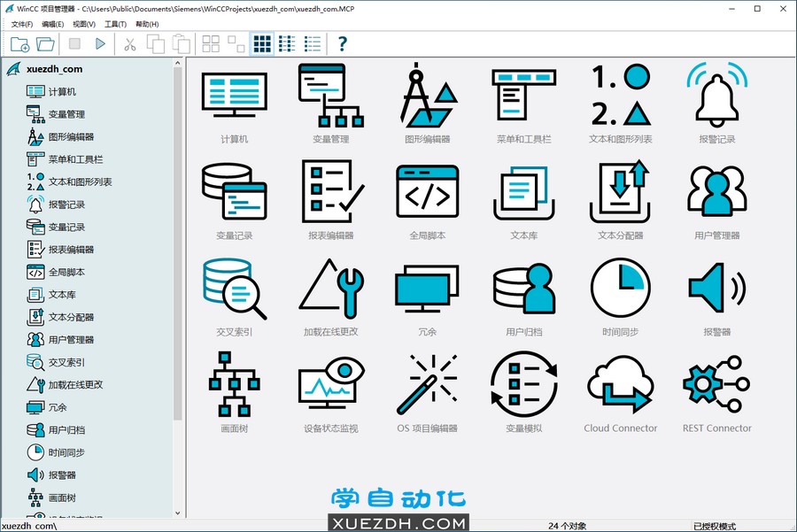The height and width of the screenshot is (532, 797).
Task: Click the tree panel vertical scrollbar thumb
Action: pyautogui.click(x=177, y=244)
